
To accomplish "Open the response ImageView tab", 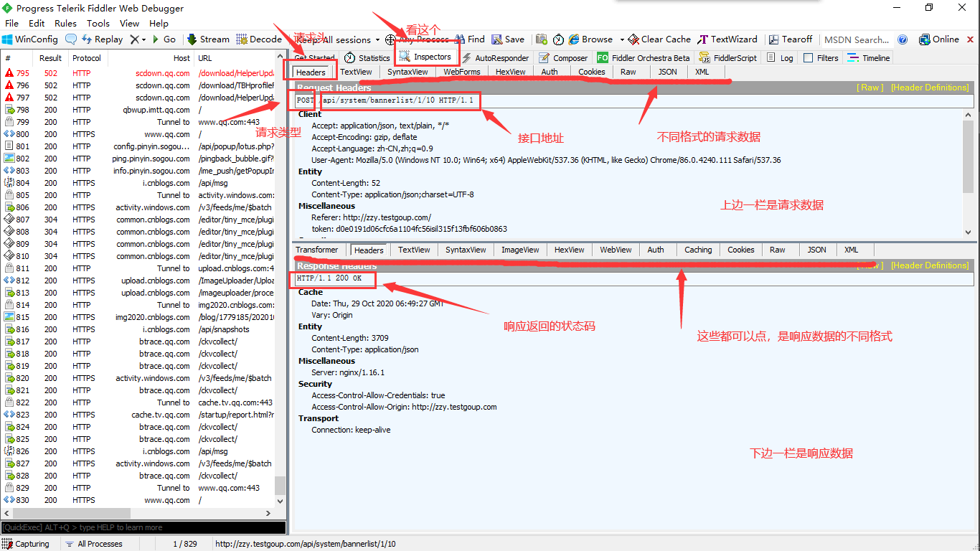I will click(520, 250).
